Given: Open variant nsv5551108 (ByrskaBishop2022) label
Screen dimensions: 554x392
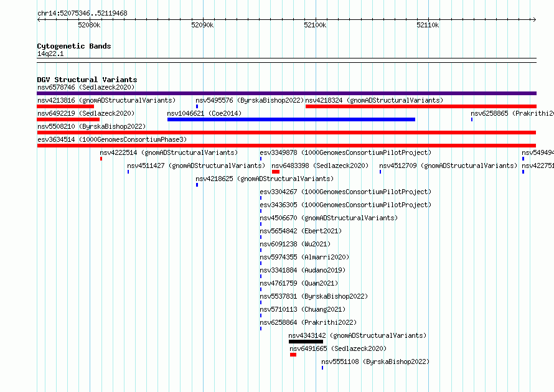Looking at the screenshot, I should coord(375,362).
